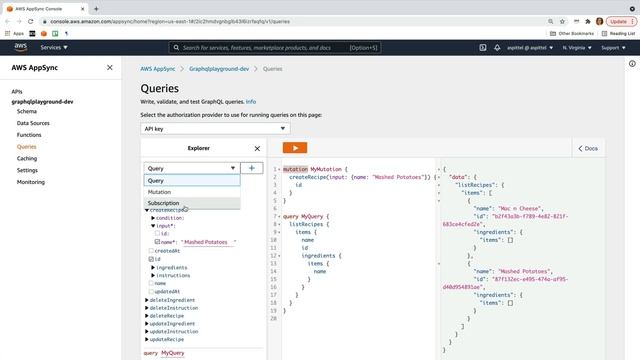Viewport: 640px width, 360px height.
Task: Open Settings in sidebar
Action: pos(27,170)
